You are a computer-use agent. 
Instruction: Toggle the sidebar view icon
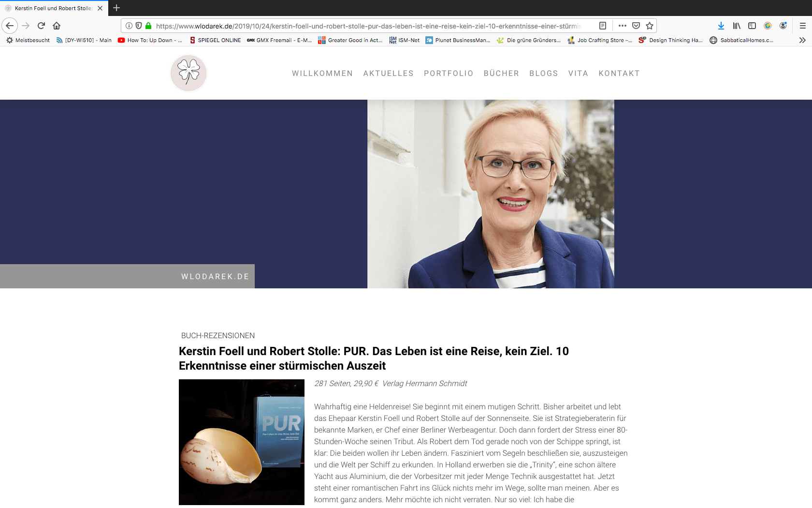(752, 26)
